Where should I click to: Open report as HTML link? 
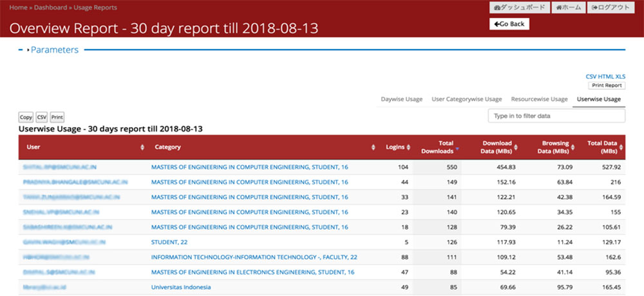point(605,77)
